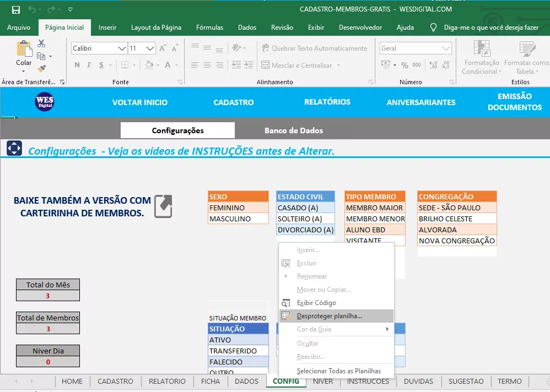Image resolution: width=550 pixels, height=392 pixels.
Task: Decrease the cell indent
Action: point(236,65)
